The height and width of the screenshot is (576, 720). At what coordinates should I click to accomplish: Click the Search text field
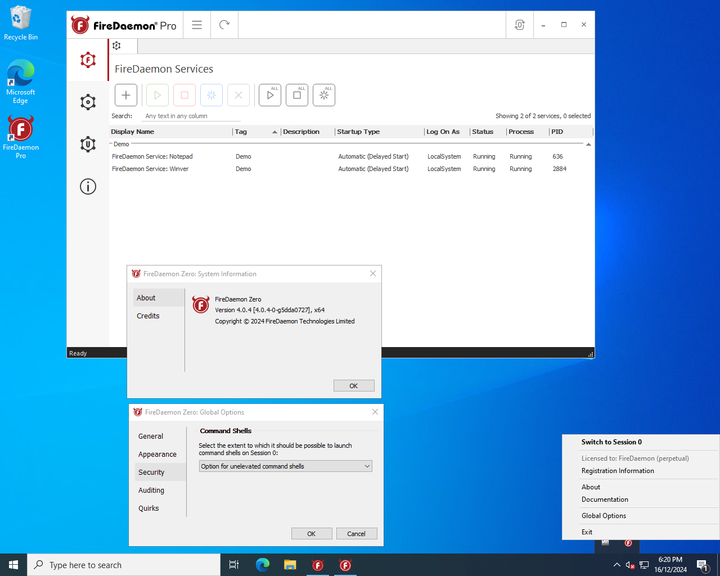[x=191, y=116]
